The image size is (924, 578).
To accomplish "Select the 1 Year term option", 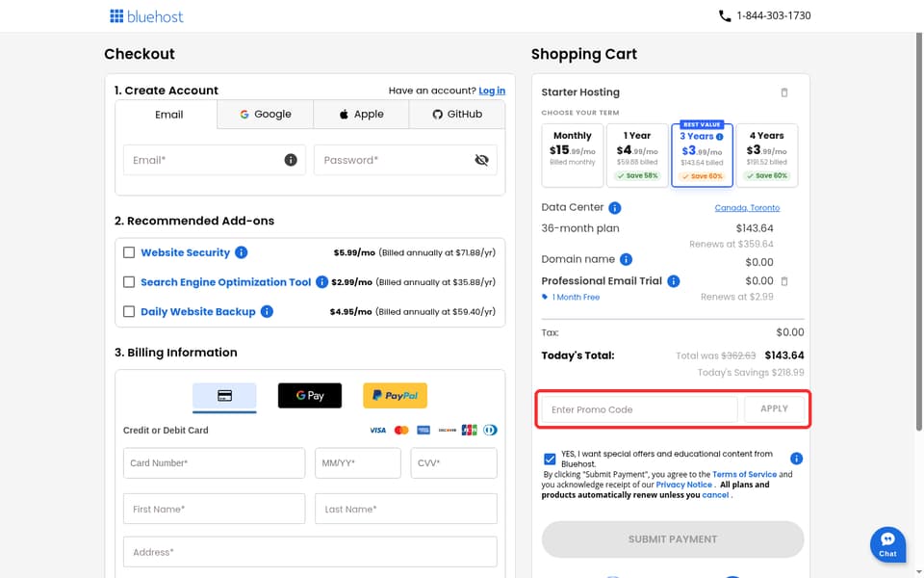I will point(637,155).
